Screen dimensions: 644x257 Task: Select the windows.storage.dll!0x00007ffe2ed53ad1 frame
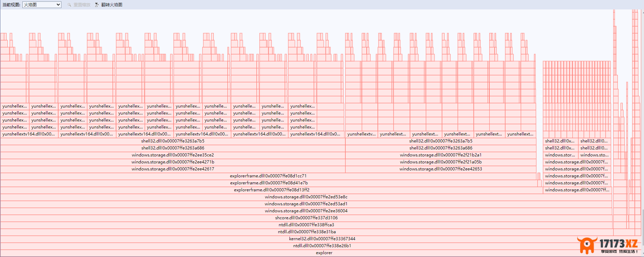pyautogui.click(x=306, y=204)
